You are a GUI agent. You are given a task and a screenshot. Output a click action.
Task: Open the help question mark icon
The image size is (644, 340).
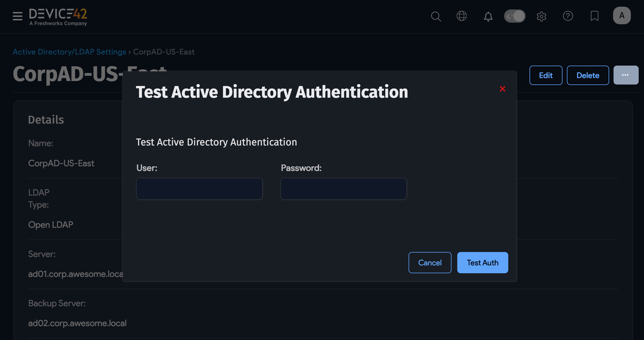click(x=568, y=16)
